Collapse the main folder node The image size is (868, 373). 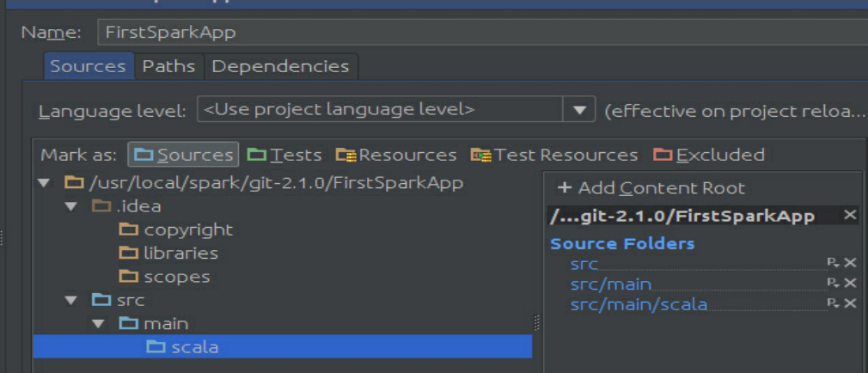point(99,324)
